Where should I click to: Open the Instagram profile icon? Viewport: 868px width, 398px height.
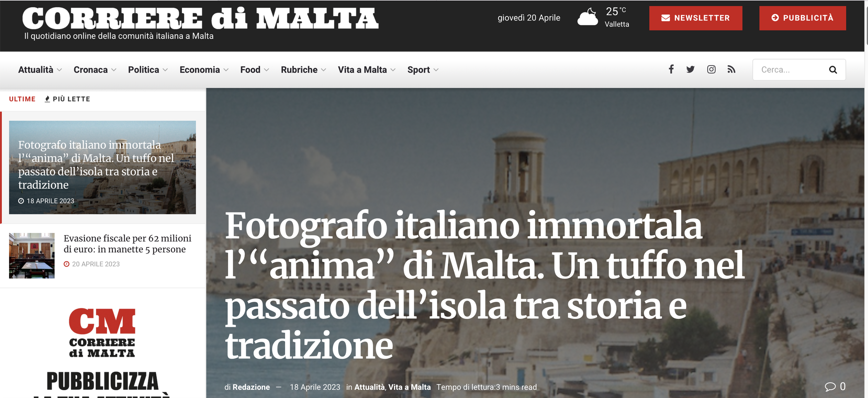[x=711, y=69]
